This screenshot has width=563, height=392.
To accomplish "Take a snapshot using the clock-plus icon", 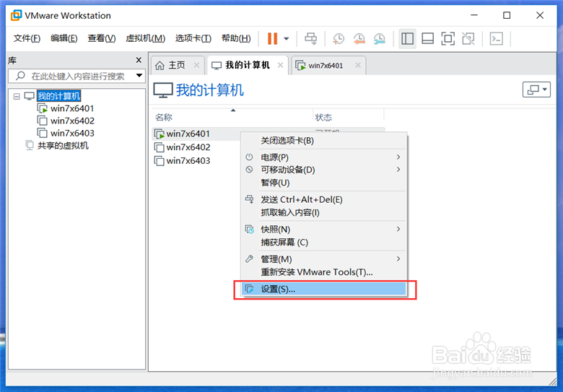I will pyautogui.click(x=339, y=38).
